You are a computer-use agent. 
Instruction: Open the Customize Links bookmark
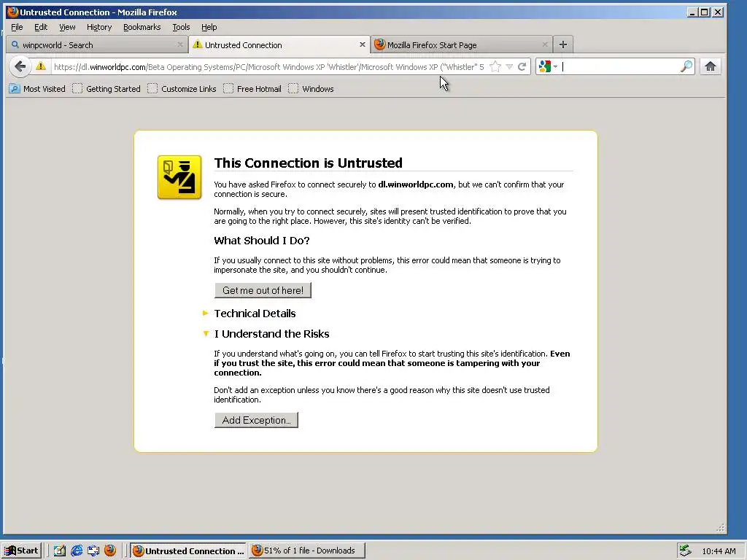coord(182,88)
